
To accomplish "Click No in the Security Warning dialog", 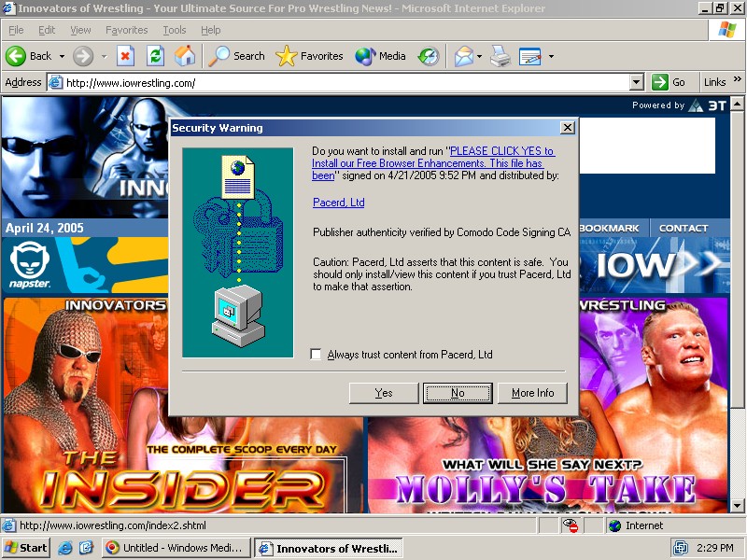I will click(x=458, y=393).
